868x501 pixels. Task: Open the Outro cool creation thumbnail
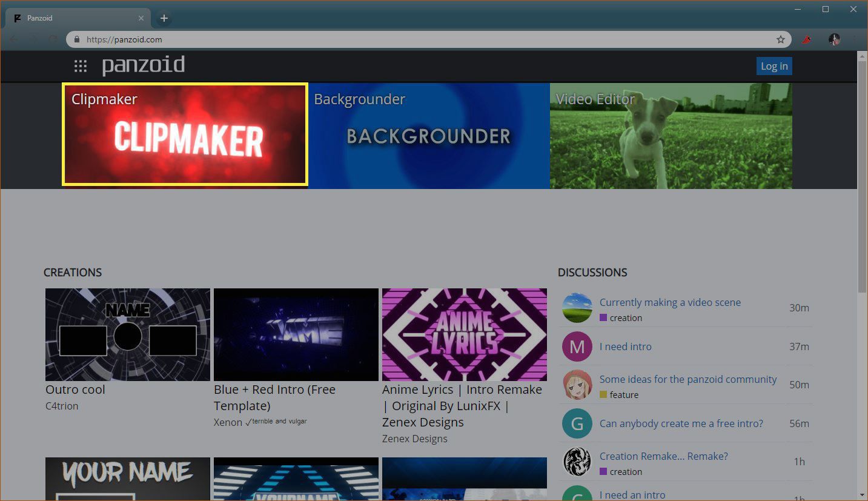(128, 334)
